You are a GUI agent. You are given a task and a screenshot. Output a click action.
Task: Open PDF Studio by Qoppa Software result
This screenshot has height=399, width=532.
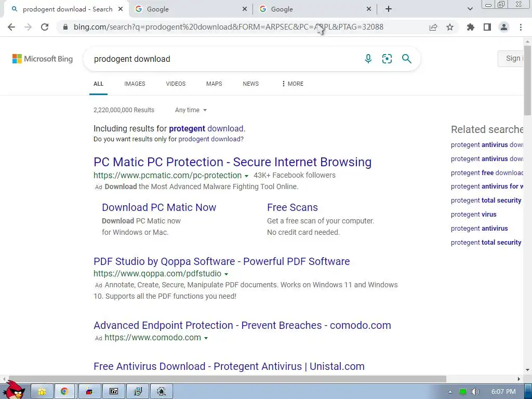221,262
